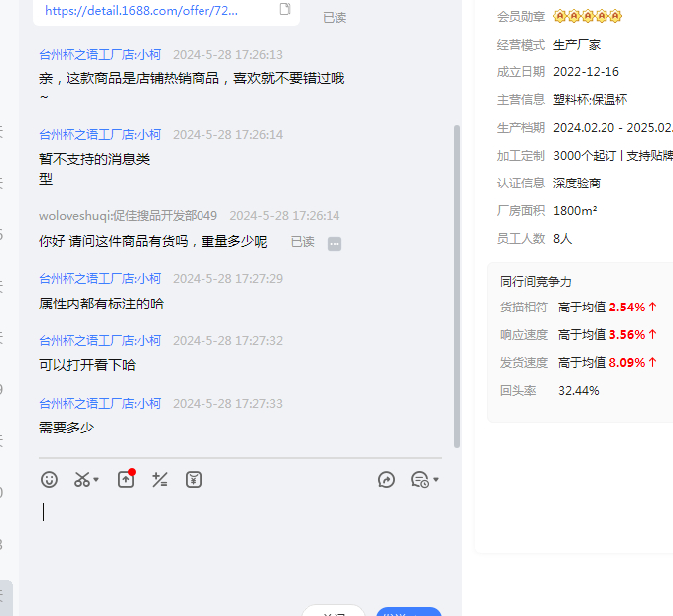Click the forward share arrow icon
673x616 pixels.
(387, 480)
